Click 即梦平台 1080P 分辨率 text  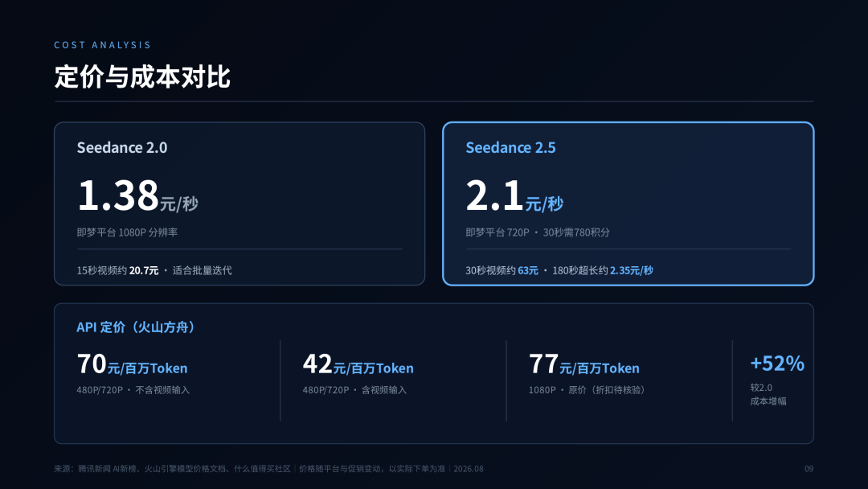point(127,232)
